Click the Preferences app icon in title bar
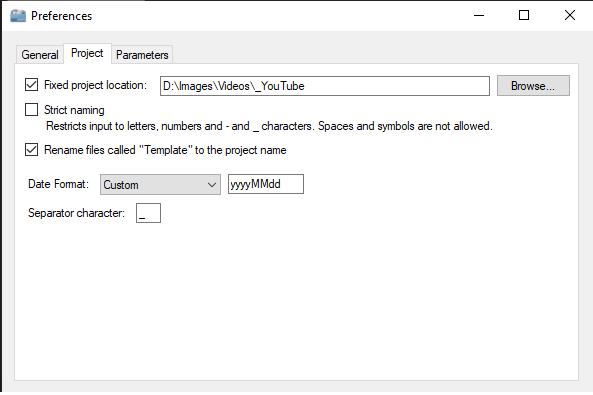The height and width of the screenshot is (395, 593). tap(18, 16)
